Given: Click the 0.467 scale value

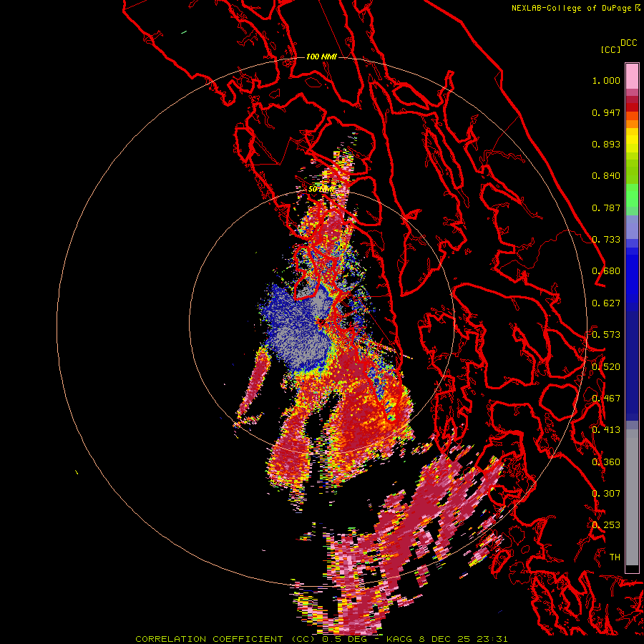Looking at the screenshot, I should tap(606, 399).
